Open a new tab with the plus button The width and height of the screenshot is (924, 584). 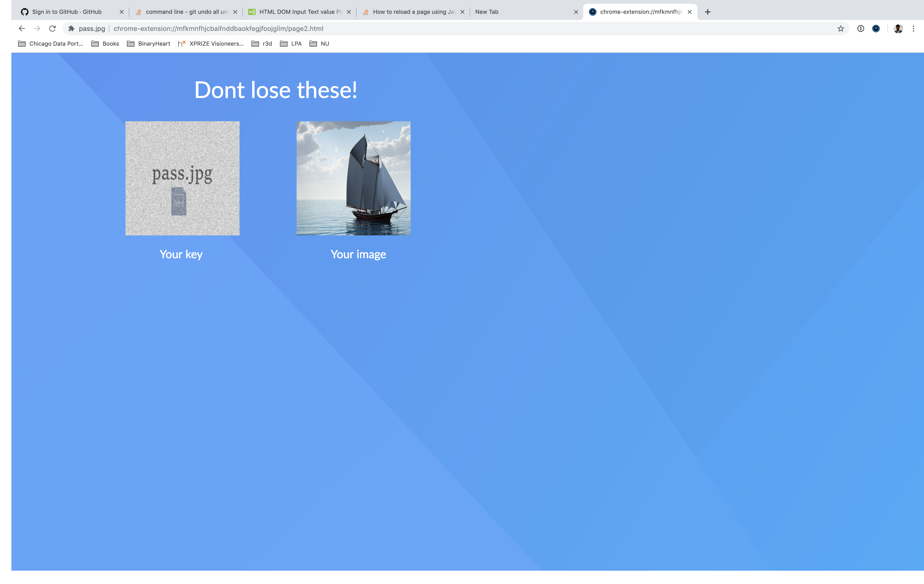(x=707, y=12)
